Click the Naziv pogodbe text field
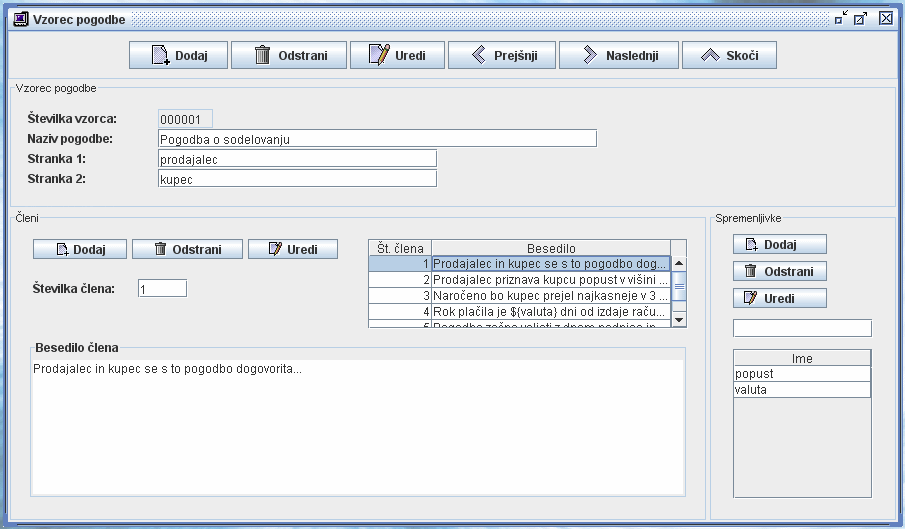 point(377,139)
